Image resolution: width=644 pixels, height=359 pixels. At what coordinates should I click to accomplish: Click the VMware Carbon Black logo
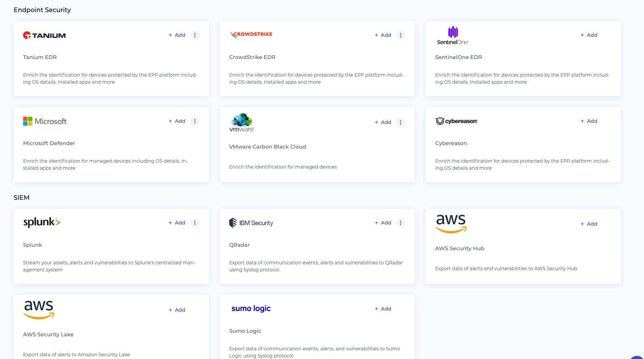[x=241, y=122]
